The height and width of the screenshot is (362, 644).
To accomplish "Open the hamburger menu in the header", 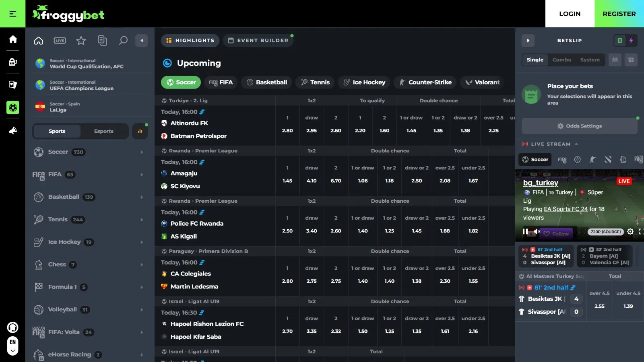I will [12, 14].
